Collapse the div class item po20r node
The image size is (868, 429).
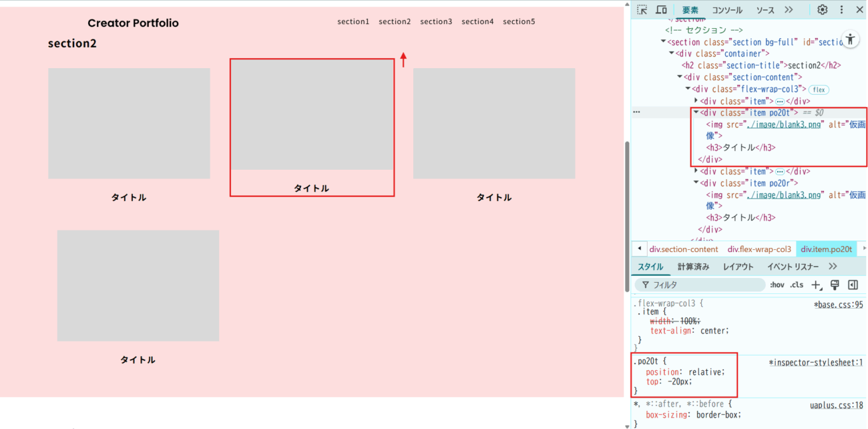pyautogui.click(x=696, y=183)
